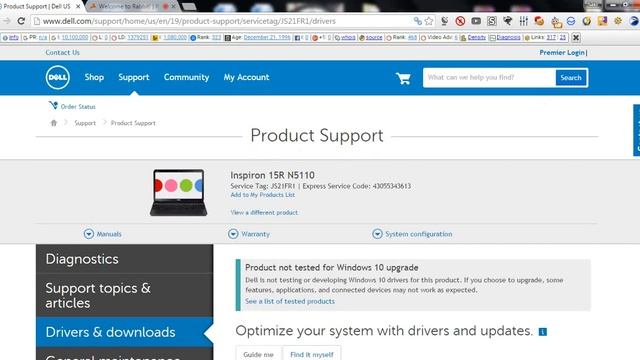Click View a different product

264,212
